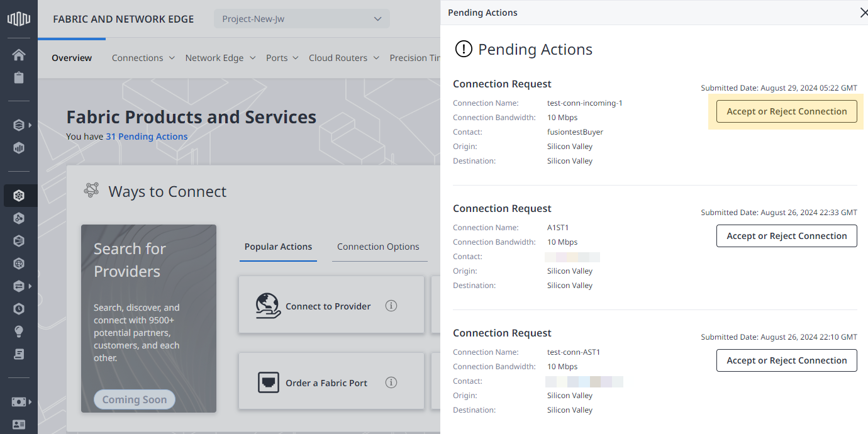868x434 pixels.
Task: Expand the Ports menu
Action: [x=282, y=58]
